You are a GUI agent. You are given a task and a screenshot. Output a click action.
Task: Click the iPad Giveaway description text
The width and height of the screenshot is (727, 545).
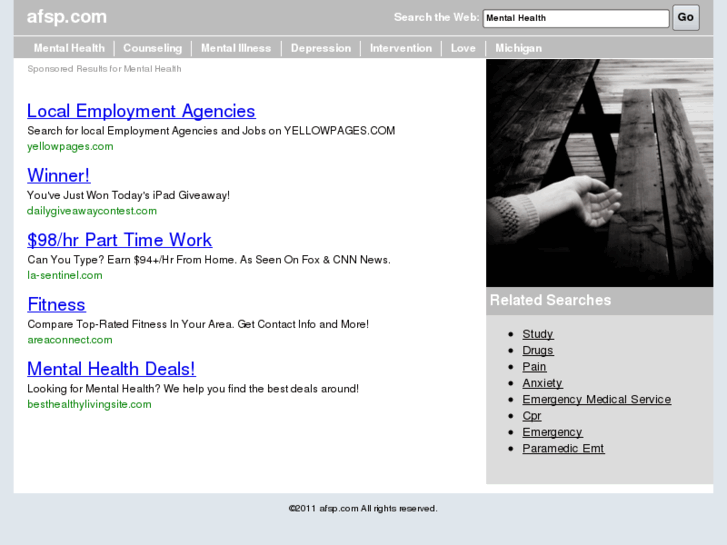[128, 195]
